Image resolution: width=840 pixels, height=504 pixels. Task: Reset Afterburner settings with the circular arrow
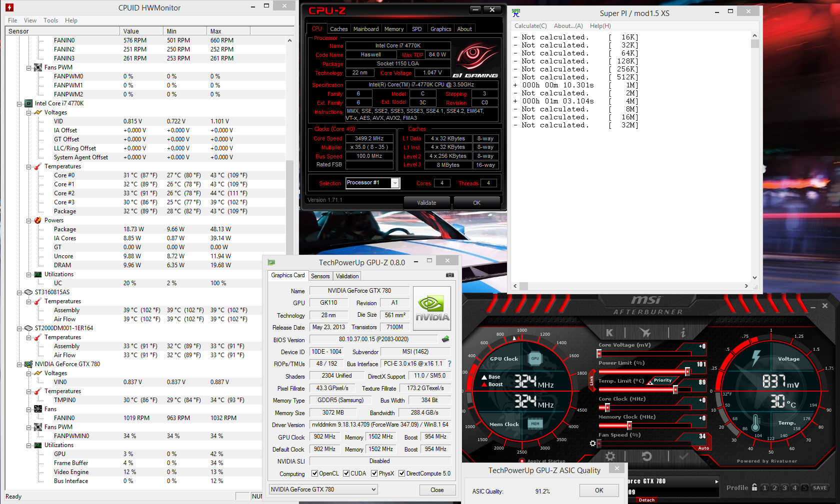(646, 456)
